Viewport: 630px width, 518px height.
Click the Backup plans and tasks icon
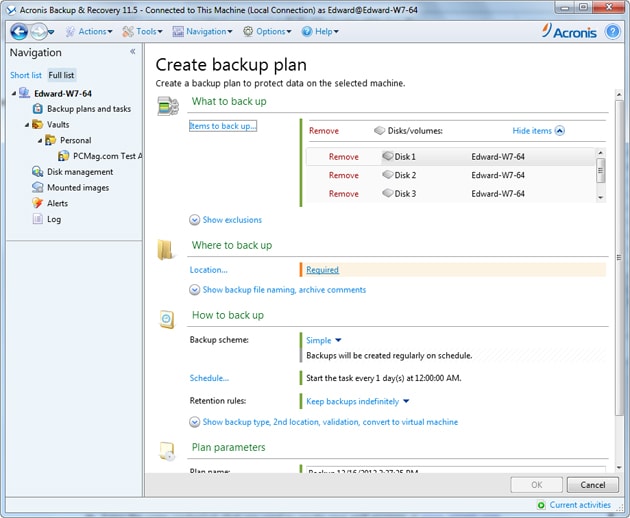point(37,109)
